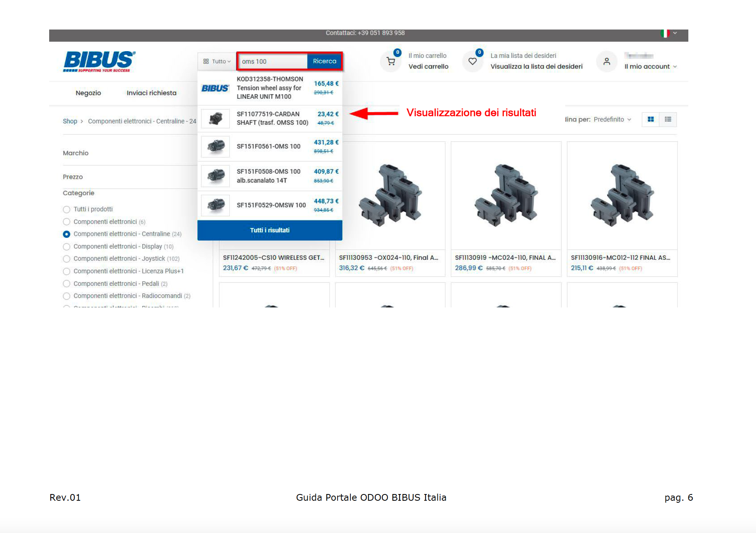Click the user account avatar icon

point(607,61)
